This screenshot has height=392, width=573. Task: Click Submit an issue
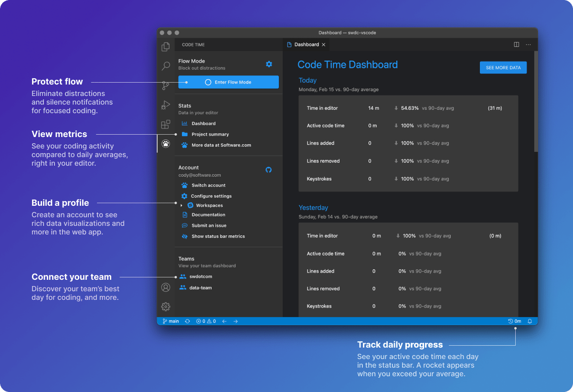209,225
